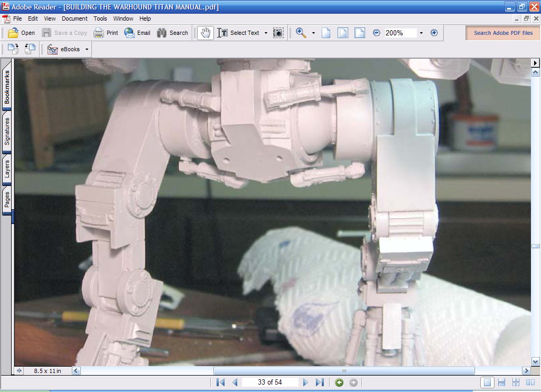Screen dimensions: 541x392
Task: Click the vertical scrollbar thumb
Action: (536, 246)
